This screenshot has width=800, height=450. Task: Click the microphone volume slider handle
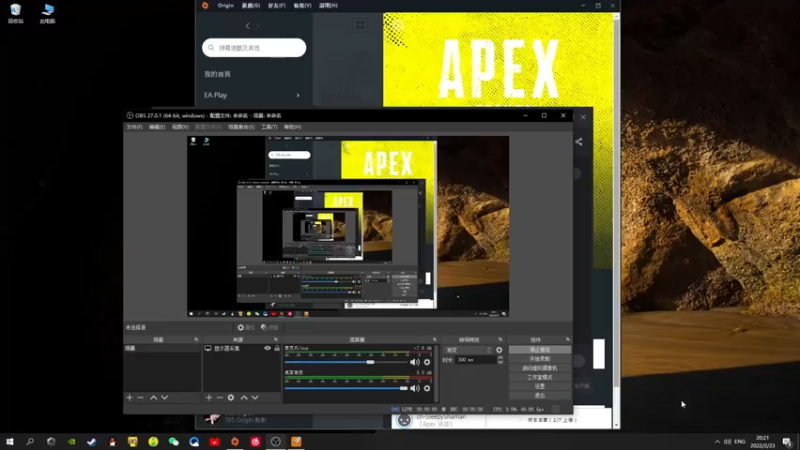click(x=370, y=362)
